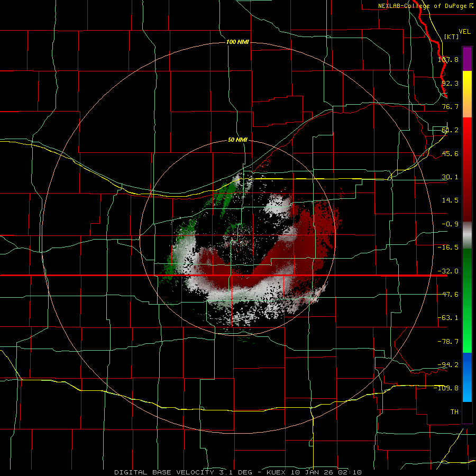The height and width of the screenshot is (476, 476).
Task: Select the 30.1 value on the velocity scale
Action: [450, 177]
